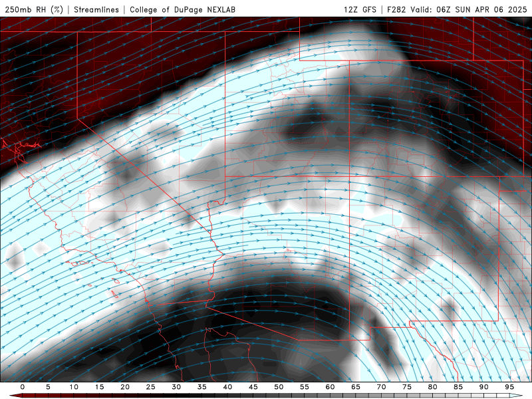Viewport: 532px width, 399px height.
Task: Click the "65" color bar number
Action: (x=356, y=387)
